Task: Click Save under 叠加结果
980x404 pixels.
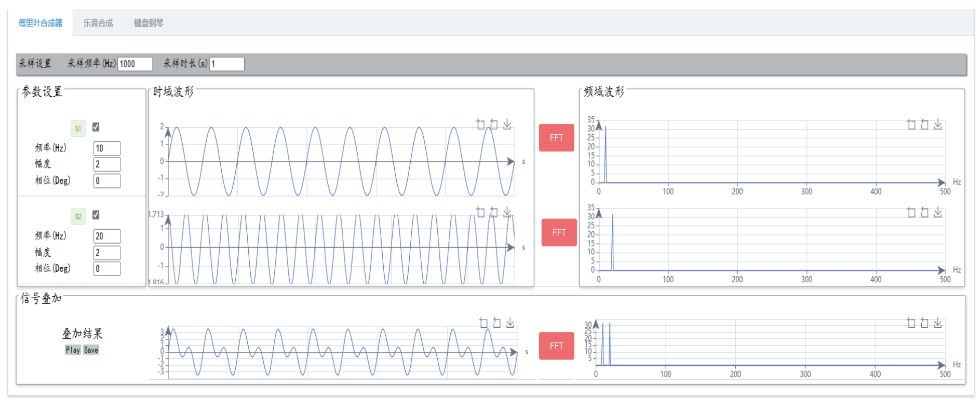Action: [91, 350]
